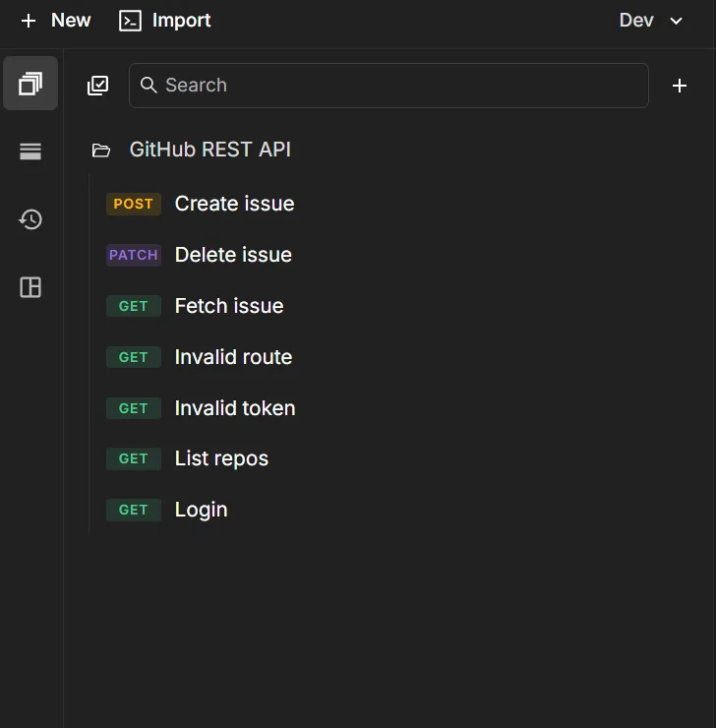
Task: Click the plus icon beside New
Action: click(29, 21)
